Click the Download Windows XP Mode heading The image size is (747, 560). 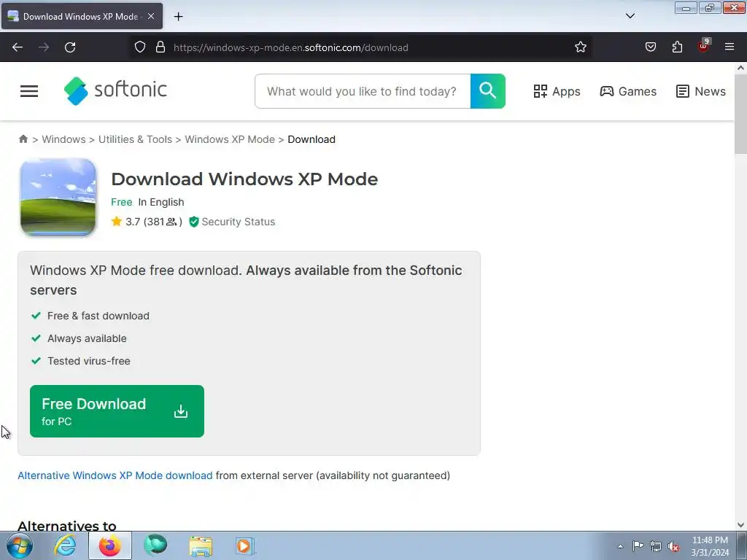(x=244, y=179)
